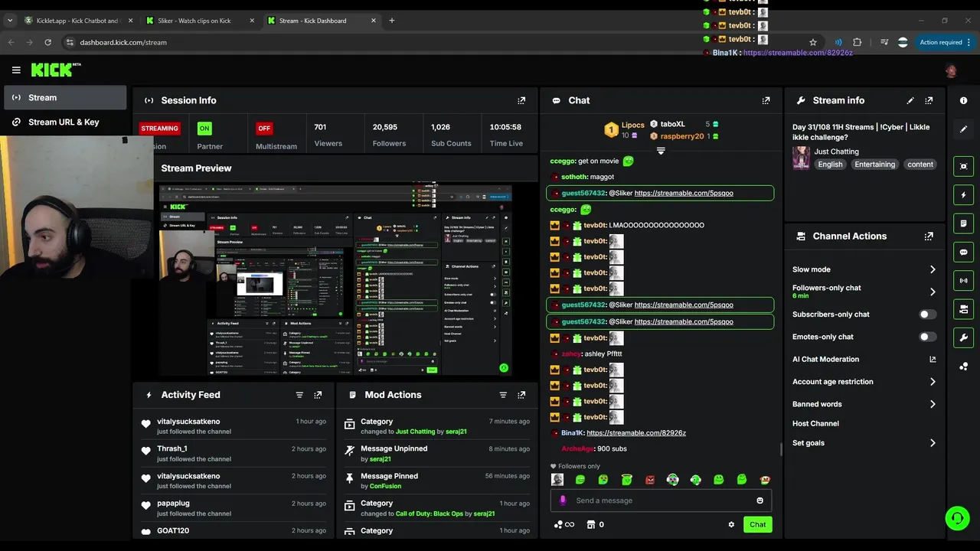
Task: Select the Stream - Kick Dashboard tab
Action: pyautogui.click(x=320, y=21)
